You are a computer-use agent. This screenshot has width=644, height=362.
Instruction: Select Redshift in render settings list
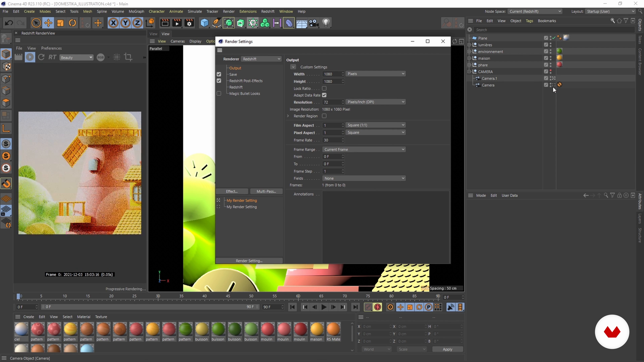click(236, 87)
